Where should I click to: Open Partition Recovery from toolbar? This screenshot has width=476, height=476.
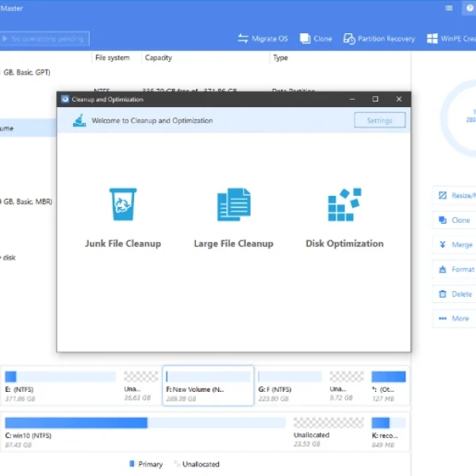(379, 39)
